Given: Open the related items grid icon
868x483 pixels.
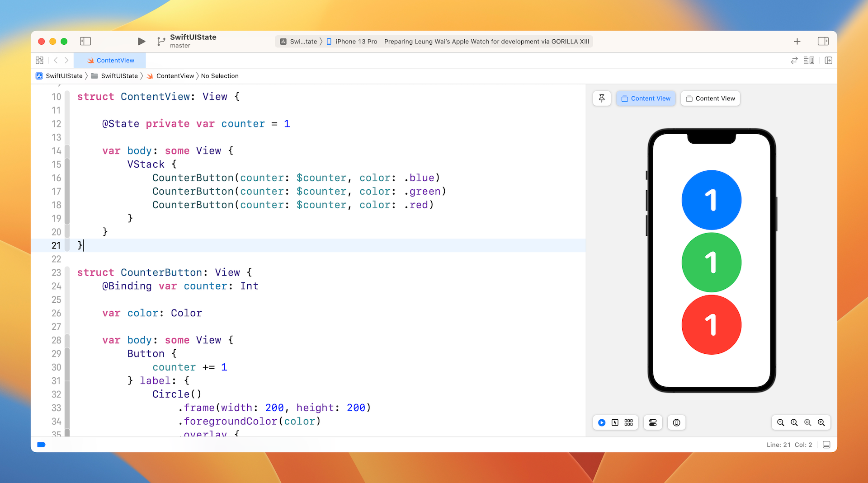Looking at the screenshot, I should 39,61.
